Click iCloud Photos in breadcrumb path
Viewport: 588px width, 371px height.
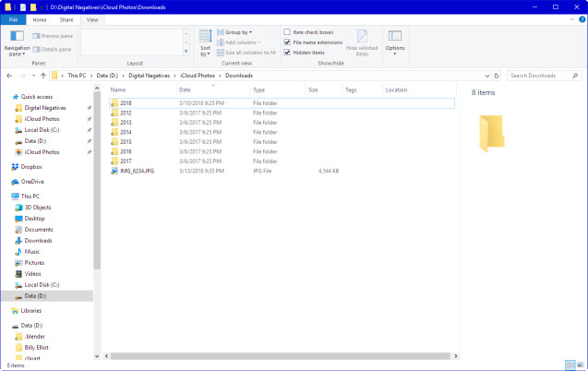click(x=198, y=76)
